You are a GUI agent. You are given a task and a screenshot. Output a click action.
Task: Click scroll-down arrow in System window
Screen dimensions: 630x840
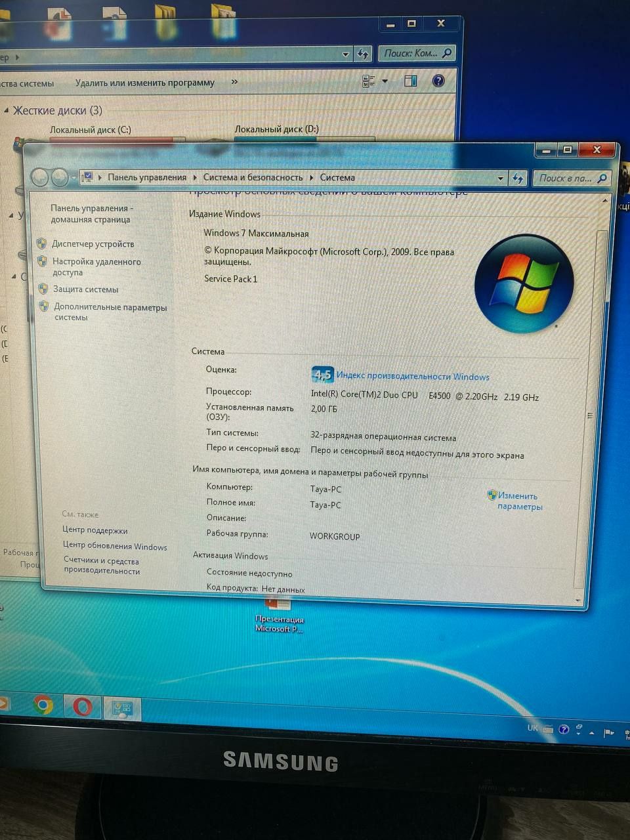577,600
